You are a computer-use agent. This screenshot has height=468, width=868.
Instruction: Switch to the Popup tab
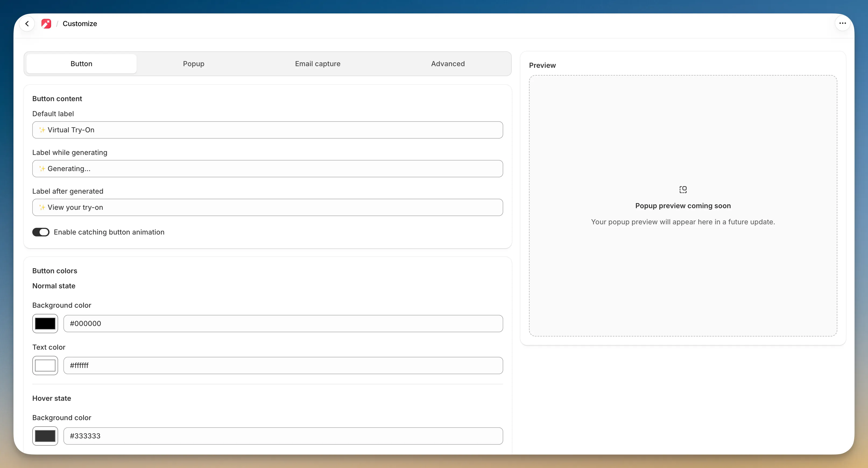coord(193,64)
